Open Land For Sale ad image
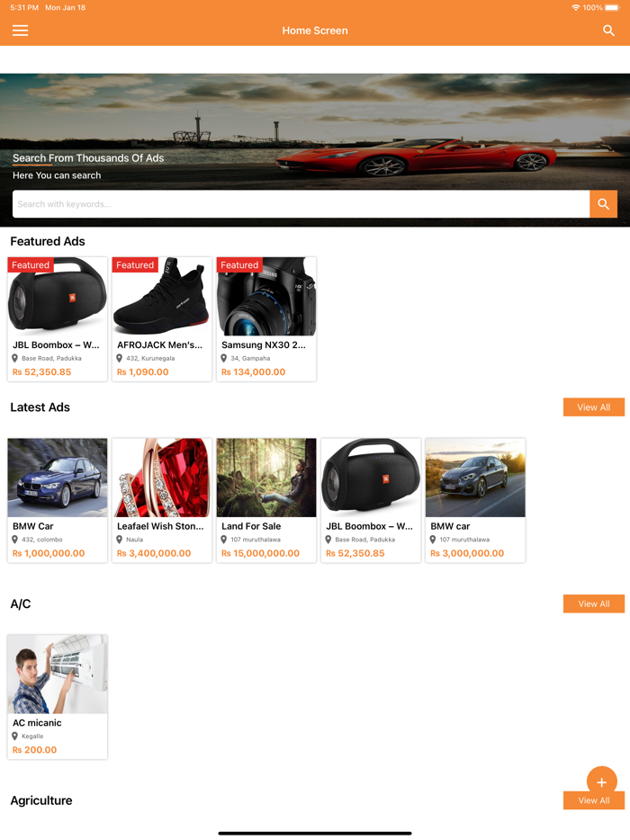Viewport: 630px width, 840px height. [x=266, y=478]
